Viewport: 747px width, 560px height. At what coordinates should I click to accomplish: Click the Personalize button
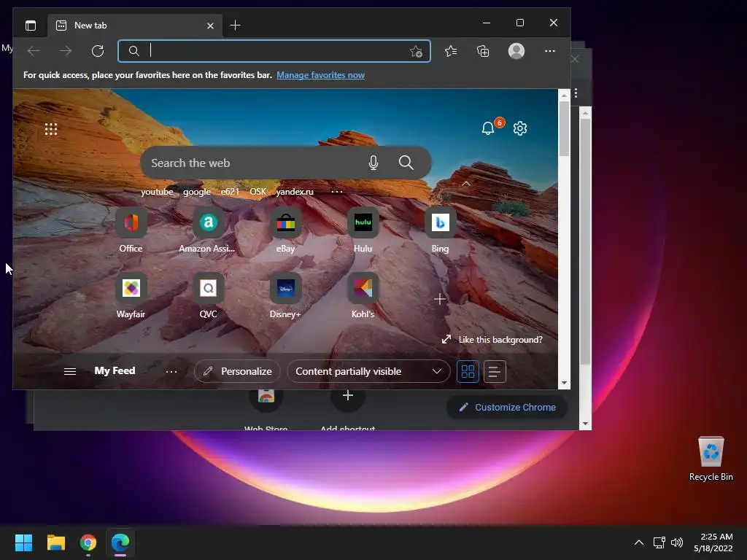click(237, 371)
